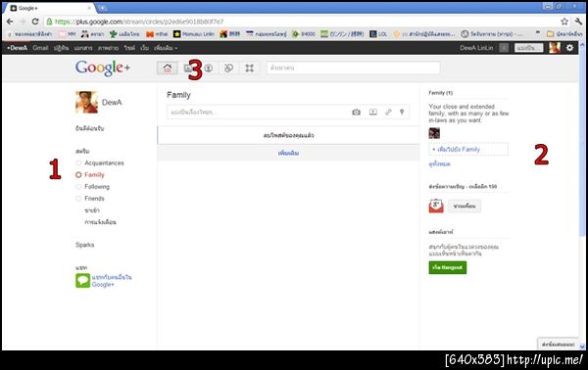Click the Family member photo thumbnail
The image size is (588, 370).
[434, 133]
